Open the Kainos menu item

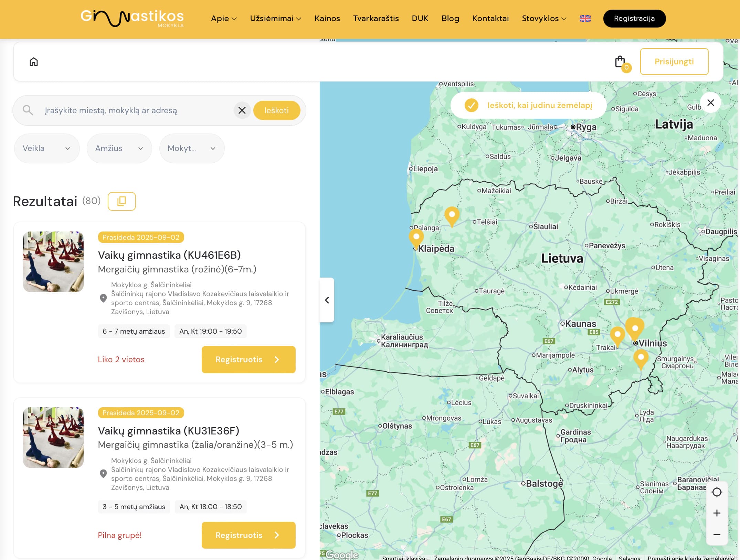click(x=327, y=19)
